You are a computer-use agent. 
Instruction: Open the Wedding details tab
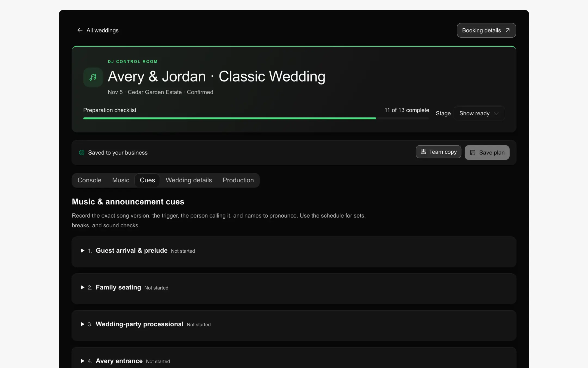[189, 180]
